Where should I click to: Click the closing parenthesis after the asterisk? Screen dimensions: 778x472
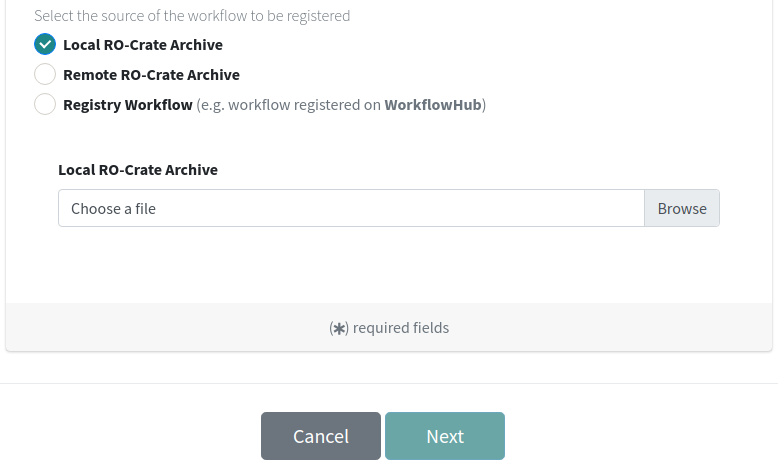point(347,328)
